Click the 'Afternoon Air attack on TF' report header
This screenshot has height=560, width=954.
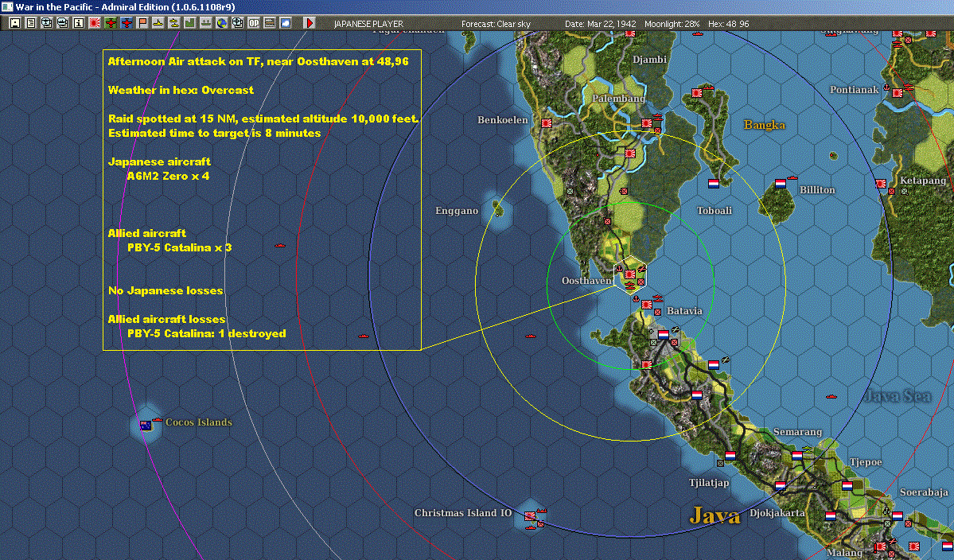[x=258, y=61]
